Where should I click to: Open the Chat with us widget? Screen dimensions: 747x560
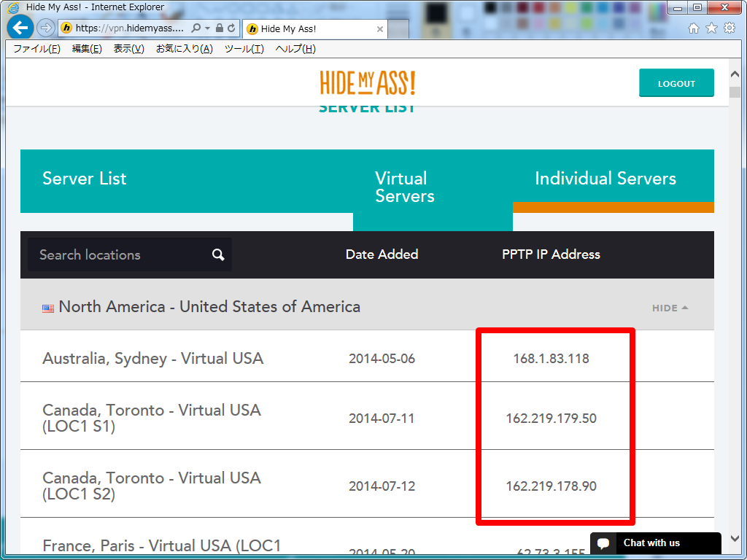click(x=656, y=543)
